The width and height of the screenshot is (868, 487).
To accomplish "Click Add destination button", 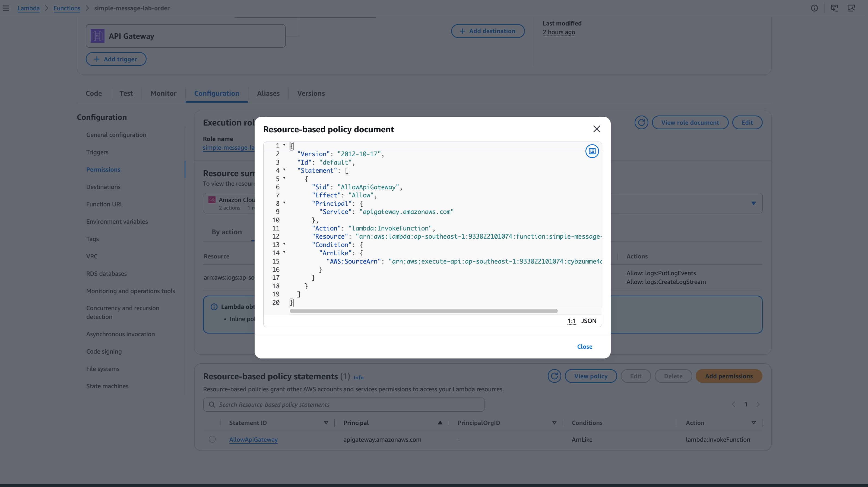I will tap(487, 31).
